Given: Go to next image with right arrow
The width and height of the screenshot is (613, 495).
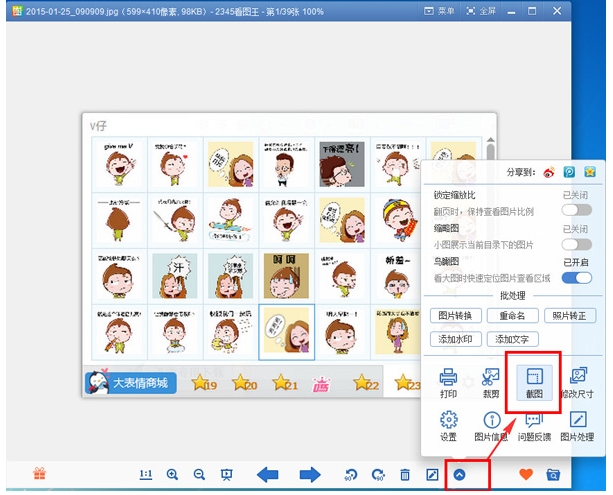Looking at the screenshot, I should click(310, 474).
